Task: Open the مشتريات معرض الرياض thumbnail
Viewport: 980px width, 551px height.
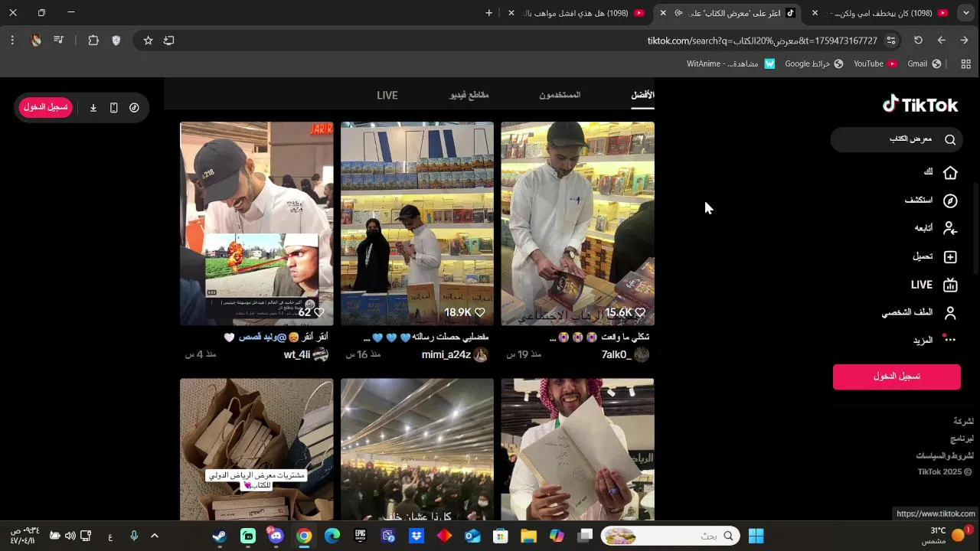Action: tap(256, 449)
